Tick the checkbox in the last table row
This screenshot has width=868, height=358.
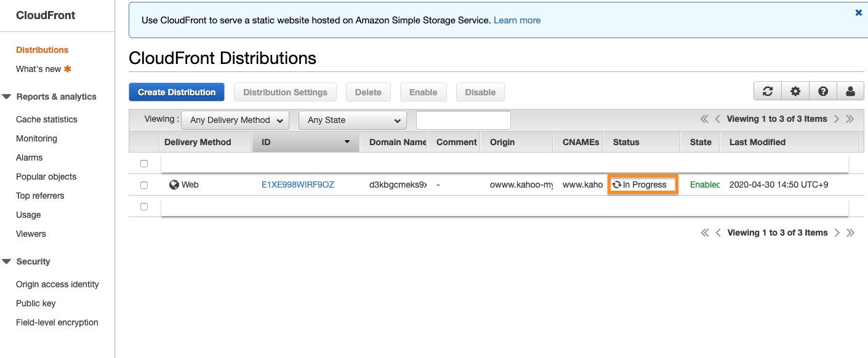coord(144,207)
